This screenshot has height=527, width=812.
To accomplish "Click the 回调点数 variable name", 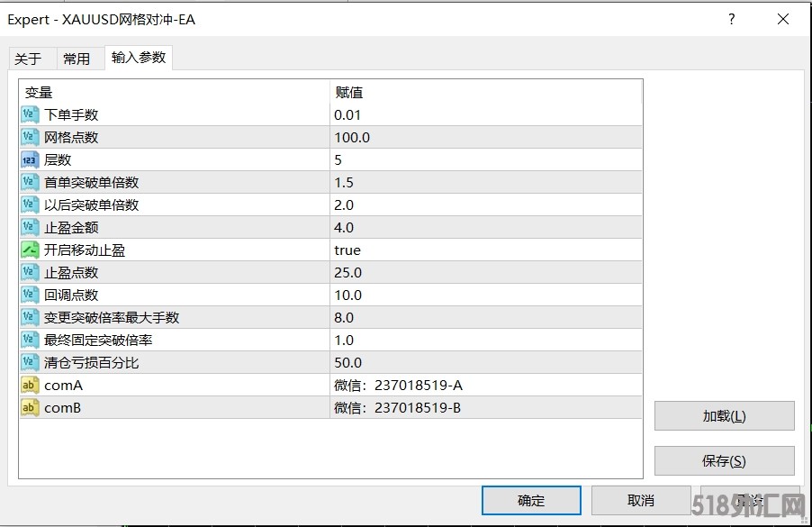I will pos(71,295).
